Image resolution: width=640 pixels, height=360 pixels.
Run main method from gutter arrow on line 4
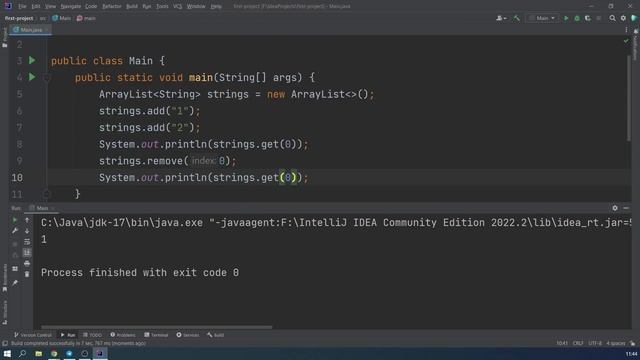[32, 77]
